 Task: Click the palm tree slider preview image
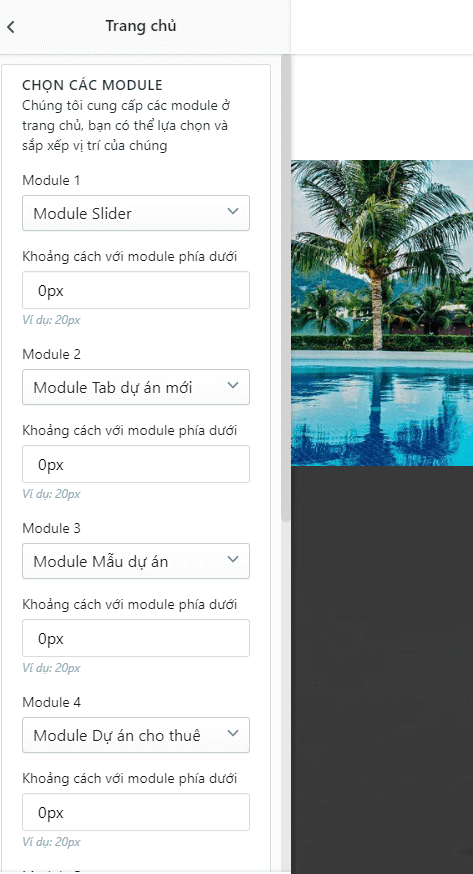pyautogui.click(x=382, y=313)
